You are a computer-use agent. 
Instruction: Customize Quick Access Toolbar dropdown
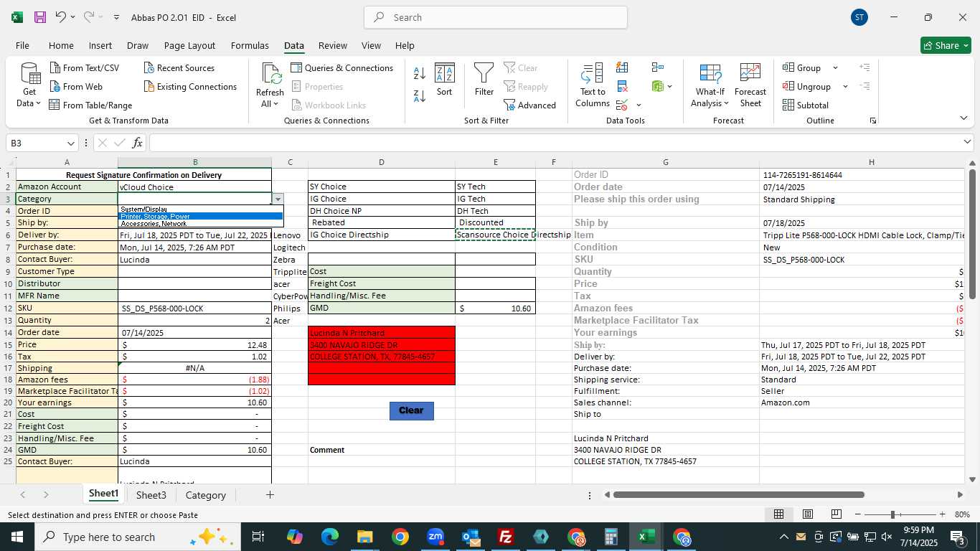coord(116,17)
